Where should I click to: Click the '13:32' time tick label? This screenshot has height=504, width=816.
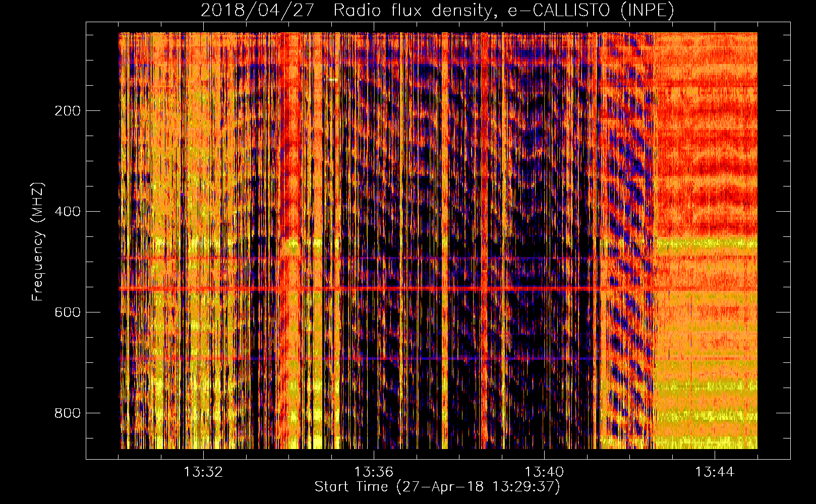(203, 472)
